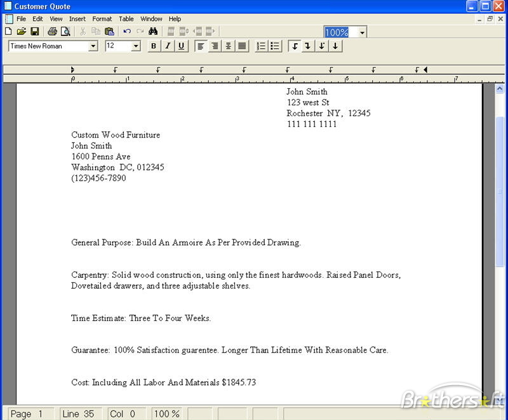Click the Cost line with $1845.73
The width and height of the screenshot is (508, 420).
[x=164, y=383]
